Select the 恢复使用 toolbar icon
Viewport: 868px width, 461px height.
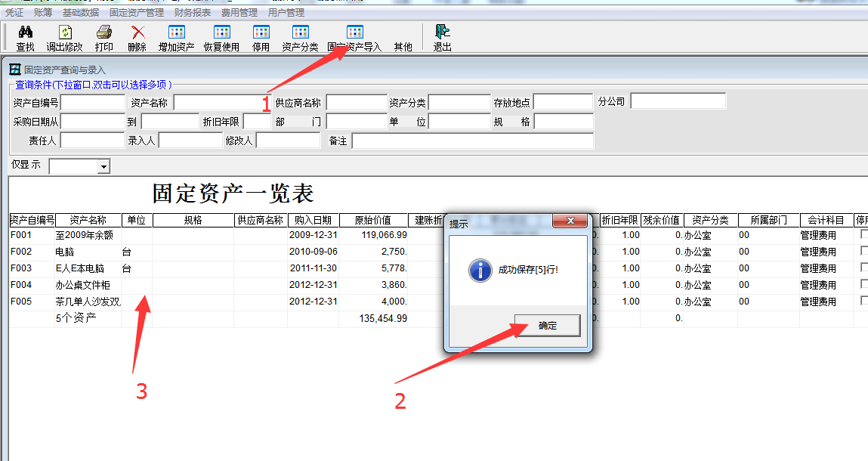(221, 32)
